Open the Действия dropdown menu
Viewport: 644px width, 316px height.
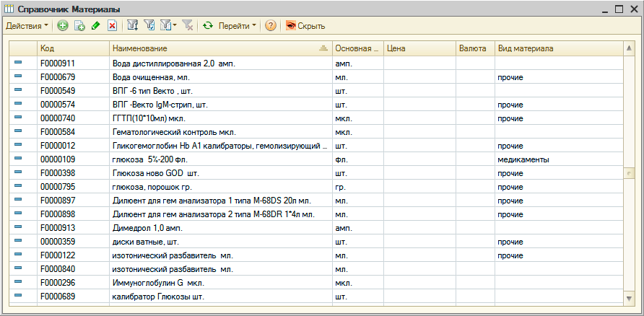27,25
